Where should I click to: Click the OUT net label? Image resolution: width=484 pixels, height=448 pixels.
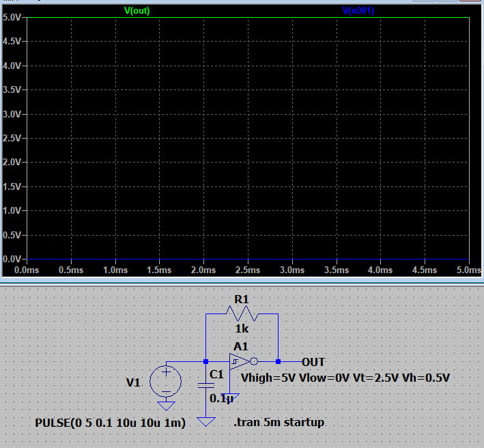click(313, 362)
